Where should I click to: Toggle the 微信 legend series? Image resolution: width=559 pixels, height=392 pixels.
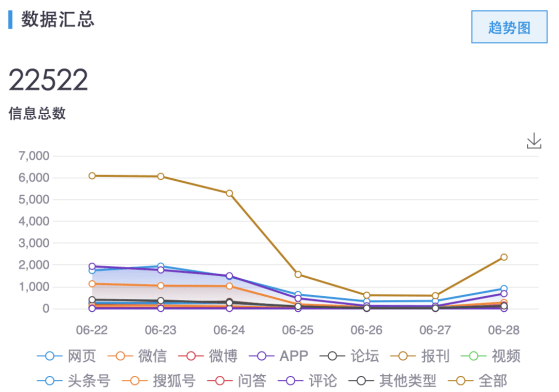pyautogui.click(x=137, y=356)
